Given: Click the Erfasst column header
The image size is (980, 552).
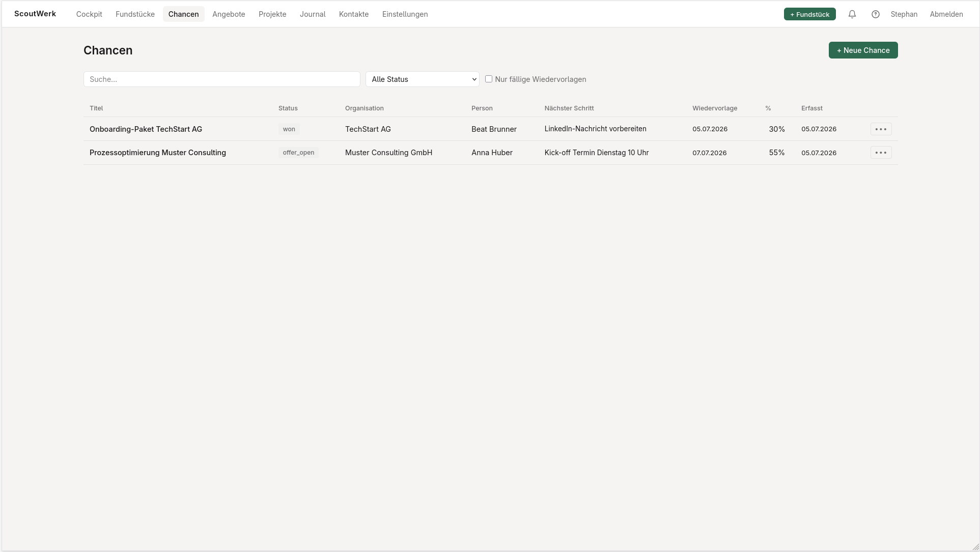Looking at the screenshot, I should point(812,108).
